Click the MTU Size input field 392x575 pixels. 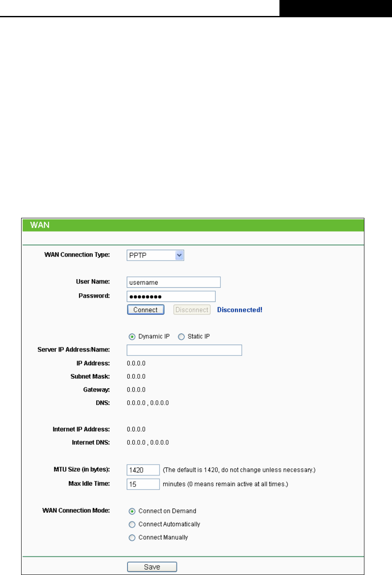coord(143,470)
